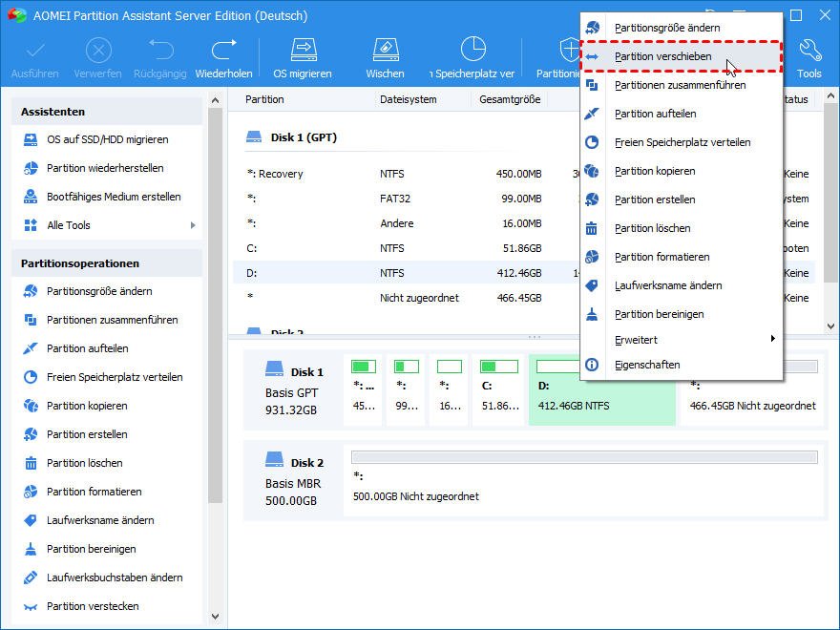840x630 pixels.
Task: Open Speicherplatz verteilen pie toolbar icon
Action: [473, 50]
